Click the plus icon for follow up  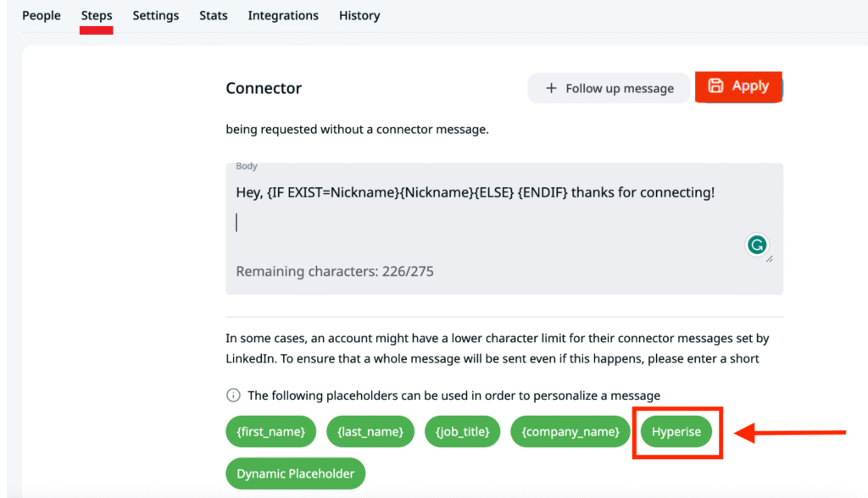(x=551, y=88)
